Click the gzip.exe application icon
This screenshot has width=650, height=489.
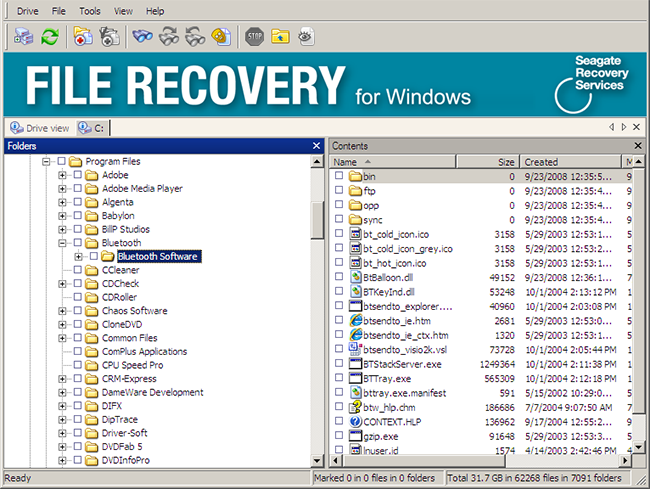click(x=355, y=436)
